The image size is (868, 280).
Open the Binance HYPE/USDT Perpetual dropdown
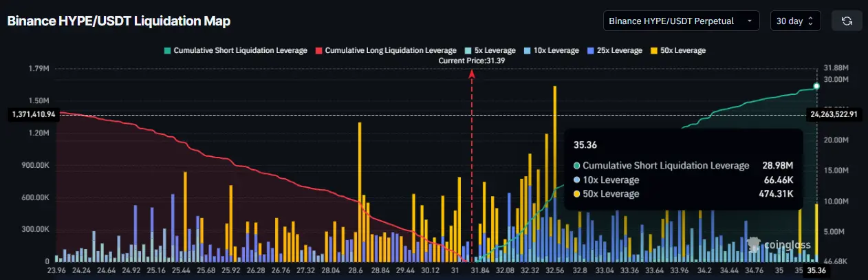point(681,21)
